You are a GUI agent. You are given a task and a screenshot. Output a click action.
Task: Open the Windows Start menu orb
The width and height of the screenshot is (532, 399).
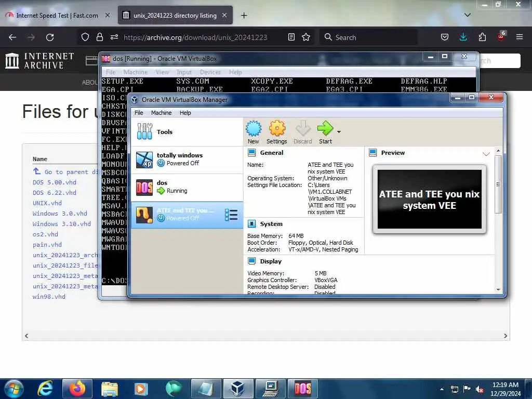pyautogui.click(x=14, y=389)
